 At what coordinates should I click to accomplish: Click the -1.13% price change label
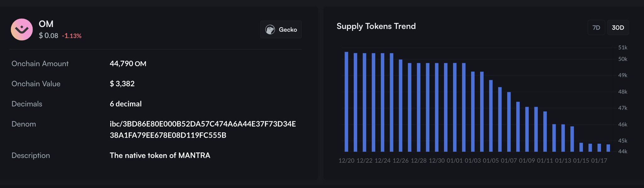click(72, 36)
